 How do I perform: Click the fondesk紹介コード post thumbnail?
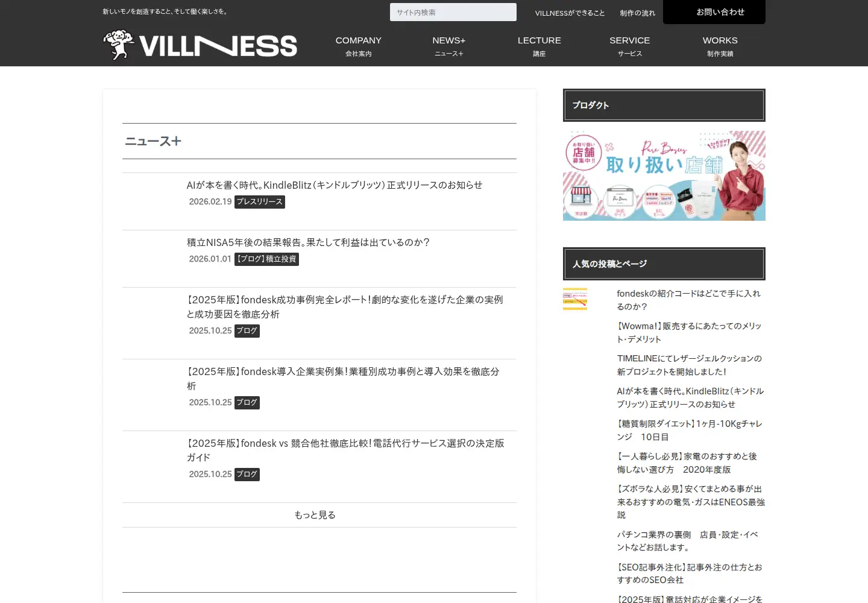(575, 299)
